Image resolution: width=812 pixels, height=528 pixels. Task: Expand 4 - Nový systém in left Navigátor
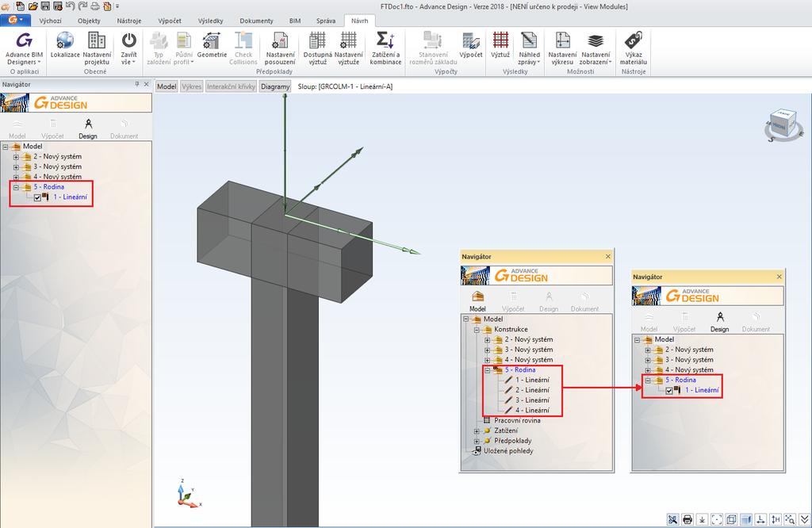click(x=16, y=177)
